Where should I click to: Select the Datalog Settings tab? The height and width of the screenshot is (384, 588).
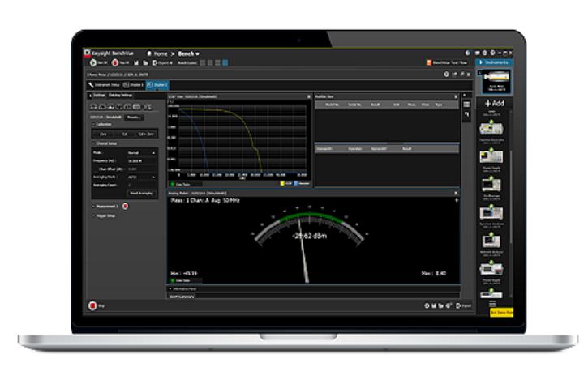point(124,96)
